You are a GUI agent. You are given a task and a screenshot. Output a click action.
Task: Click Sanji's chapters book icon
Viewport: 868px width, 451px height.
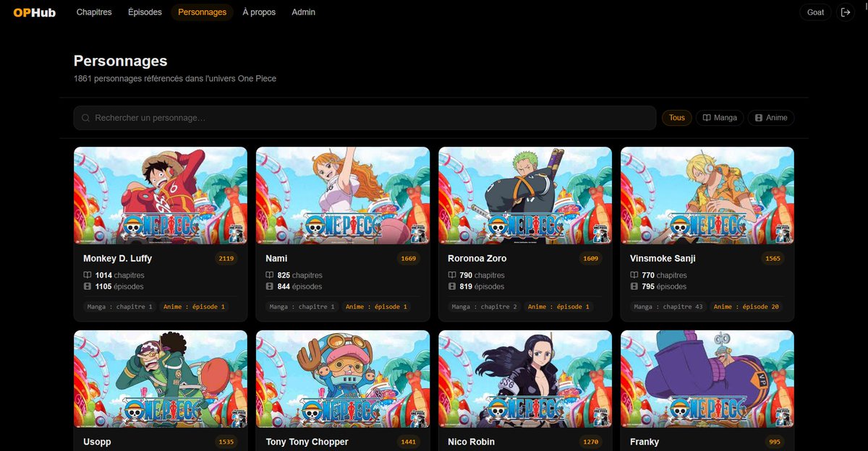(634, 275)
